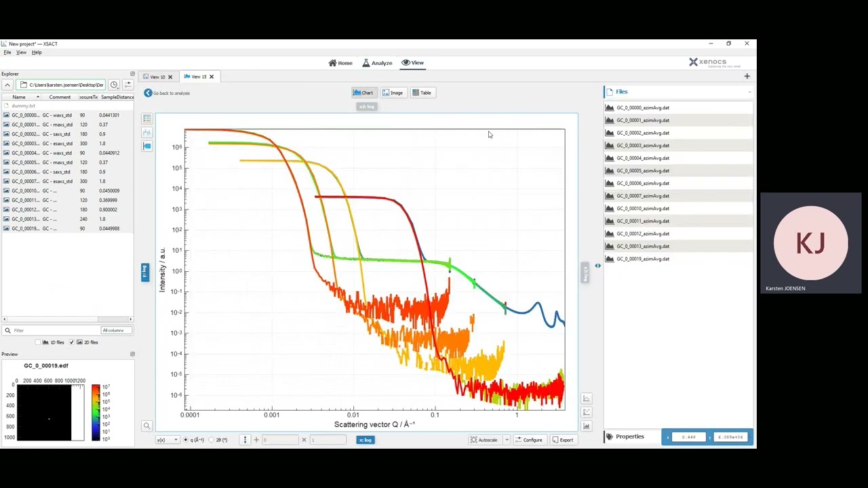
Task: Go to the Analyze section
Action: (x=377, y=63)
